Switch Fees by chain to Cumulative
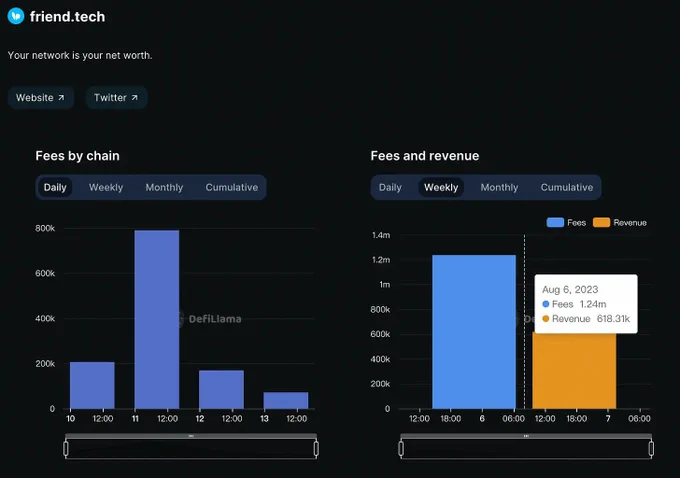680x478 pixels. point(232,187)
